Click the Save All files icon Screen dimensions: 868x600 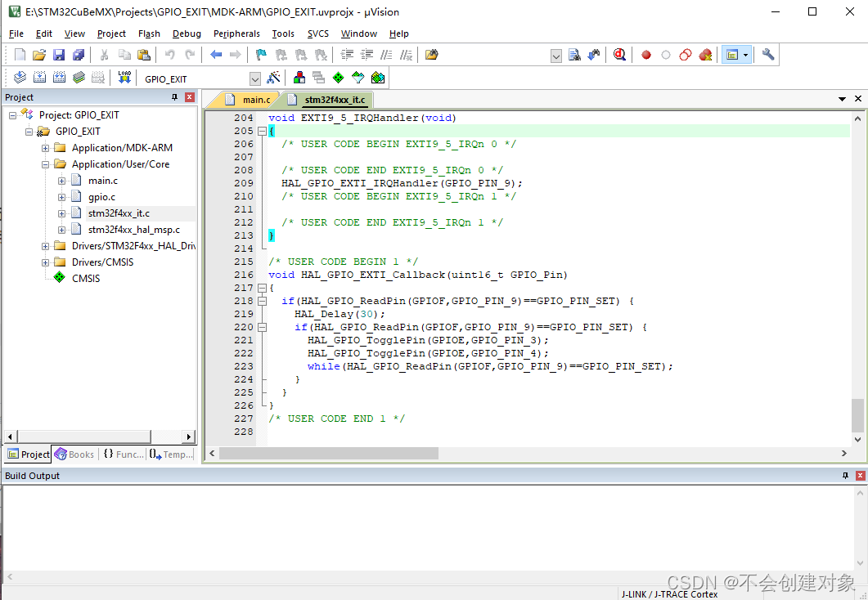[x=78, y=54]
